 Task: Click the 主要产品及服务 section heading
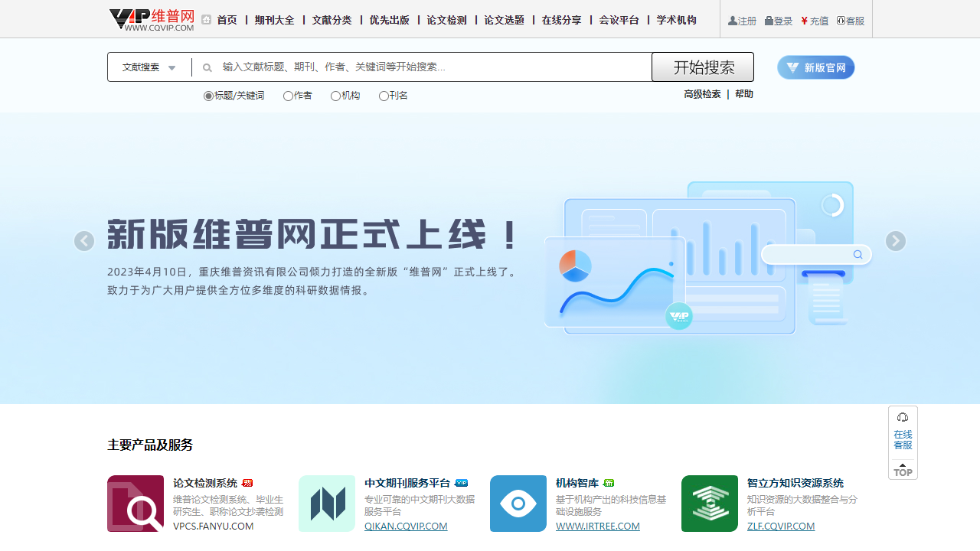150,445
